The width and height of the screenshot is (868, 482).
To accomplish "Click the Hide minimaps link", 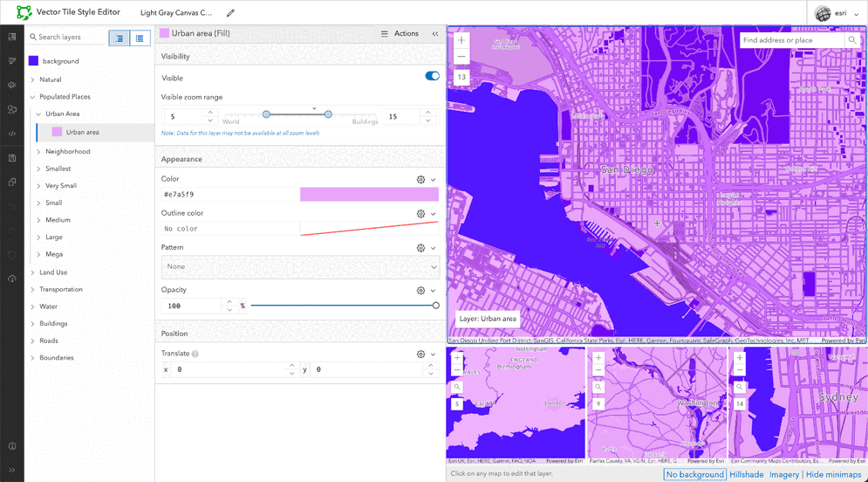I will pyautogui.click(x=833, y=474).
